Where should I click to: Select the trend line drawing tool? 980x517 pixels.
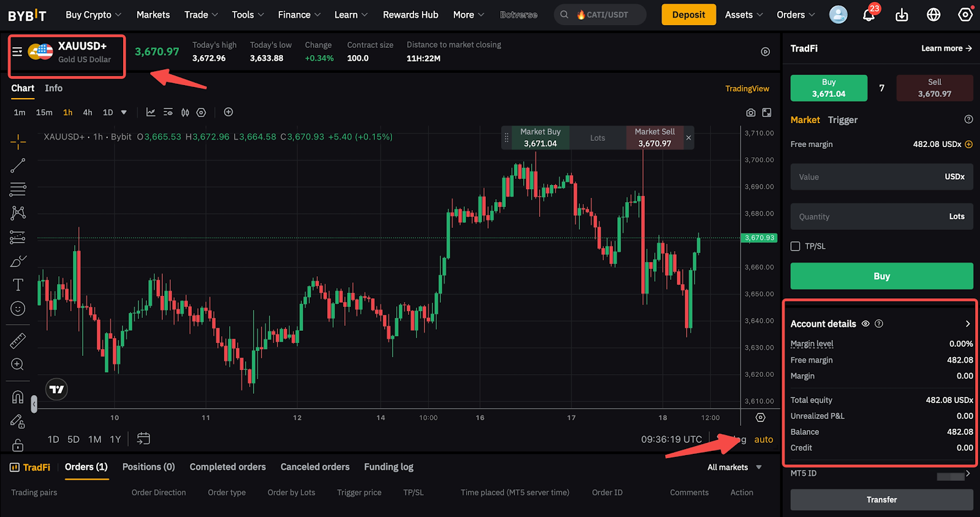tap(18, 165)
